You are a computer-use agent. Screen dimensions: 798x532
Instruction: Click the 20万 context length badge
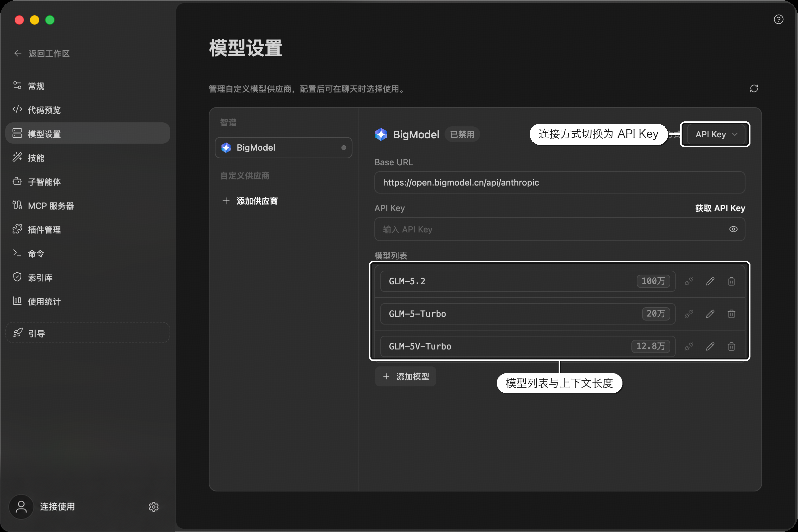pos(656,314)
